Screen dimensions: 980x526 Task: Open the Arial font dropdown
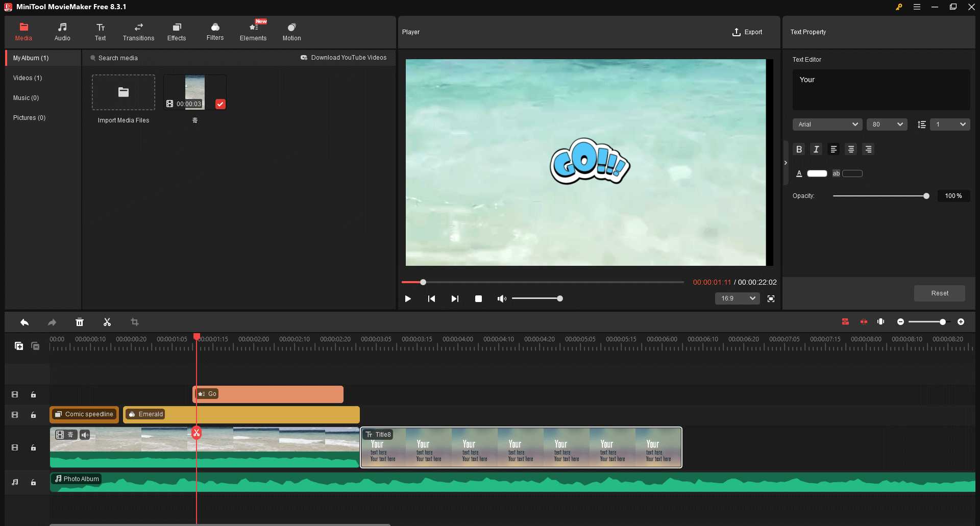coord(827,124)
